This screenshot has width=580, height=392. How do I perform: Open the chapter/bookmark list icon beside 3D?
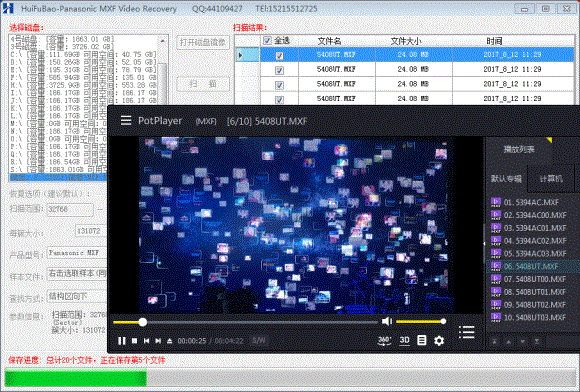pyautogui.click(x=422, y=340)
